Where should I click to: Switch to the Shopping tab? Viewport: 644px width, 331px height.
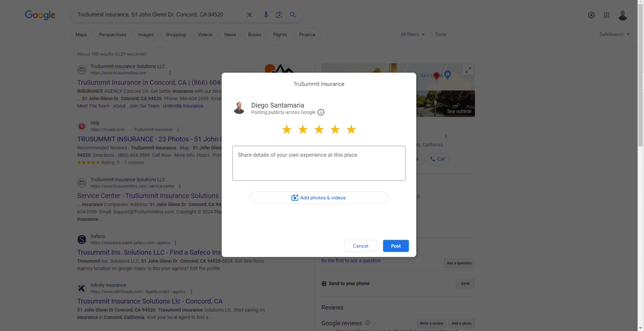[x=176, y=35]
